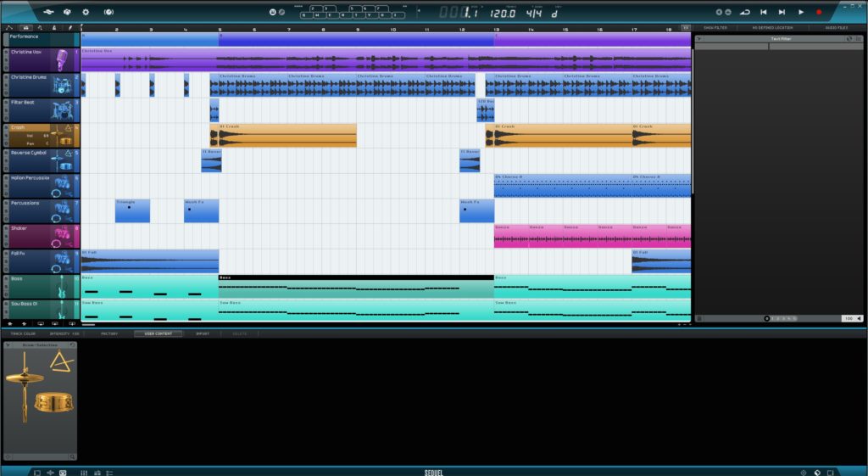Open the Text Filter dropdown arrow
Image resolution: width=868 pixels, height=476 pixels.
(x=698, y=39)
